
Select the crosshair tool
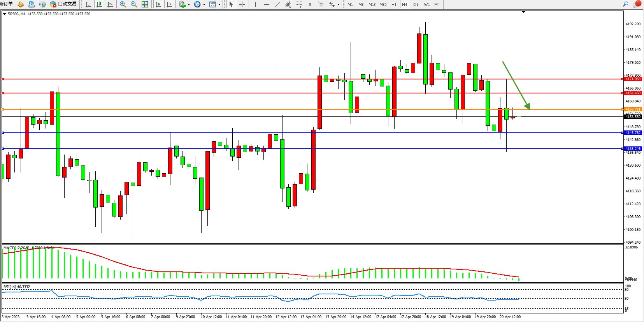tap(242, 4)
